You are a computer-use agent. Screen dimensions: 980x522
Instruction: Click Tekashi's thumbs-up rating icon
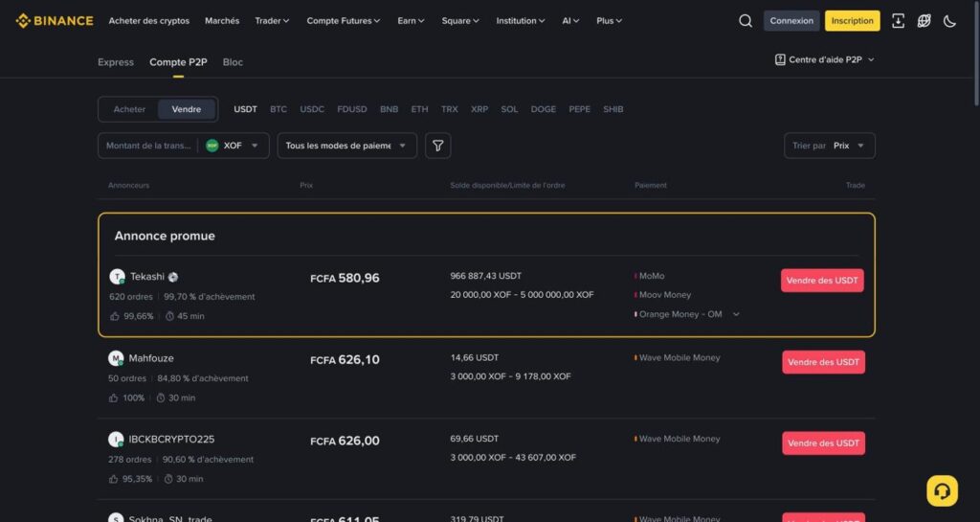115,316
